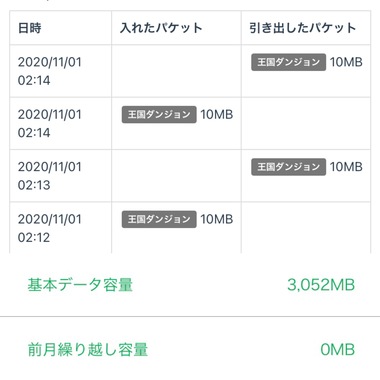Select the 入れたパケット column header
380x380 pixels.
coord(161,28)
